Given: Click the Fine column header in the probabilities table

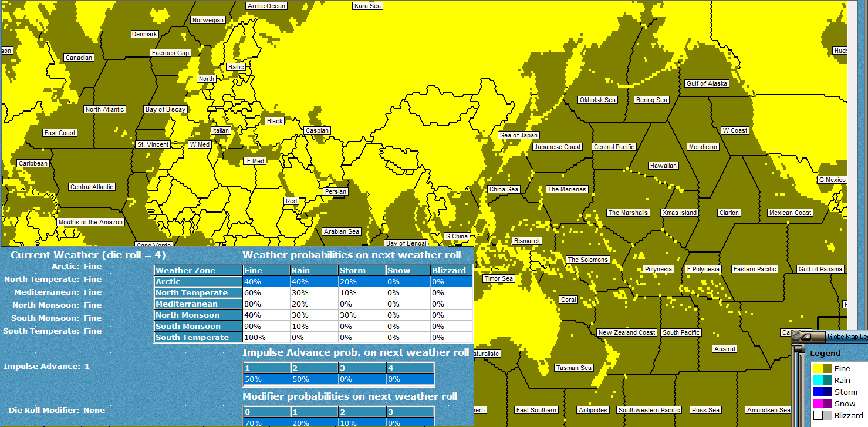Looking at the screenshot, I should pyautogui.click(x=266, y=270).
